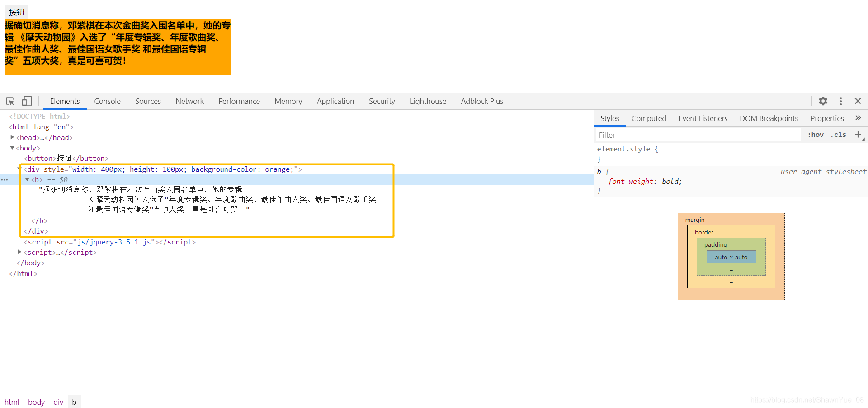The image size is (868, 408).
Task: Select the closing </b> tag row
Action: (x=39, y=221)
